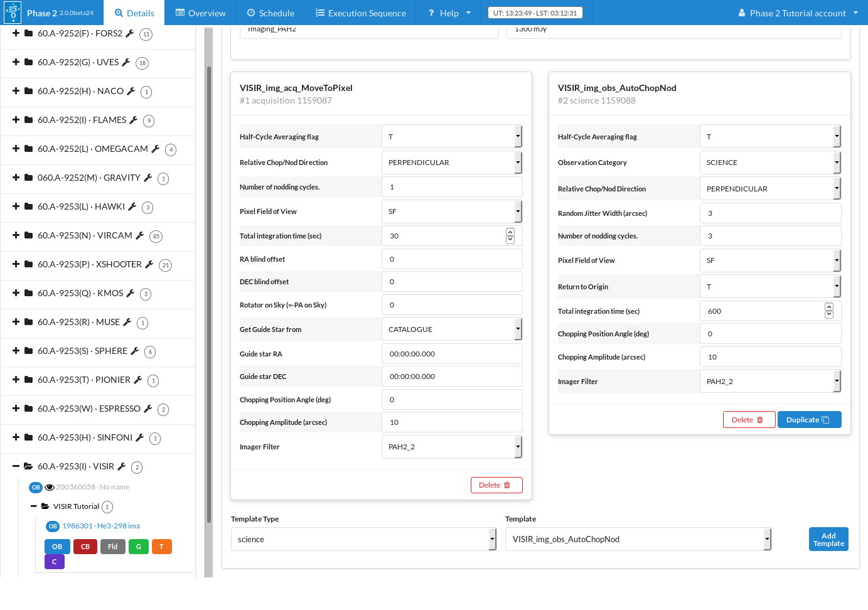Open the Get Guide Star from dropdown
This screenshot has height=610, width=868.
tap(451, 329)
